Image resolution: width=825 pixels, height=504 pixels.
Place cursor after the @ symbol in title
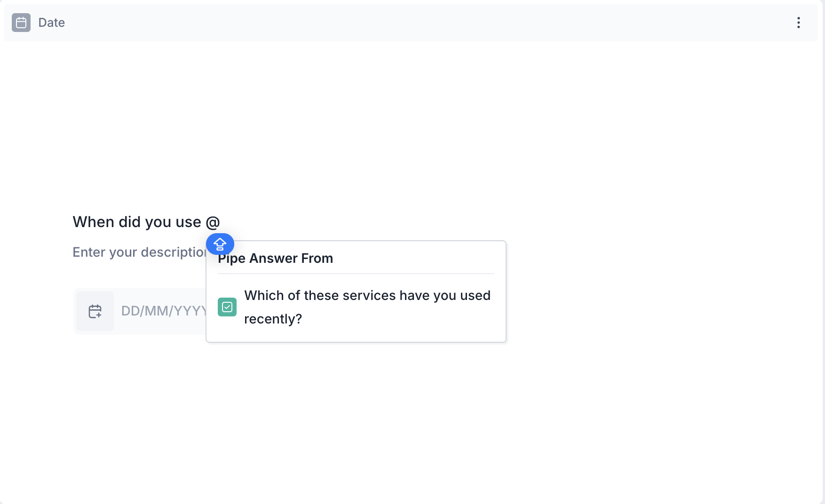(221, 222)
